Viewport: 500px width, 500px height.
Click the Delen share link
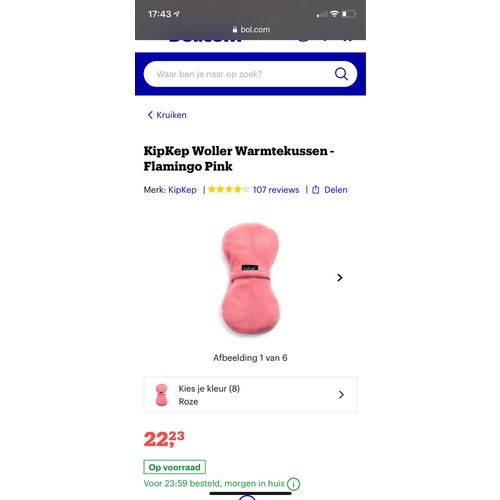tap(336, 190)
